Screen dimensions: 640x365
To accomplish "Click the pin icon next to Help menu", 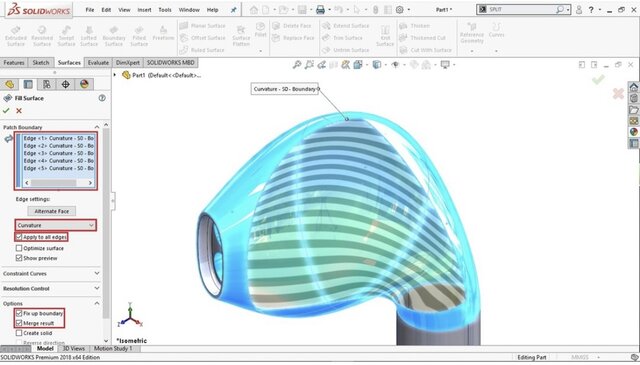I will tap(233, 10).
